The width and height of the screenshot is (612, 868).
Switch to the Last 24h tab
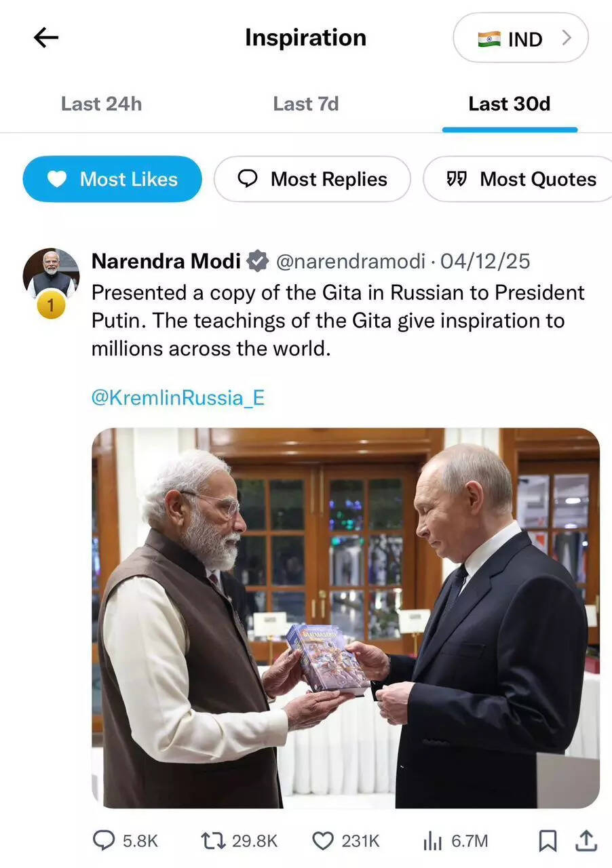(100, 104)
